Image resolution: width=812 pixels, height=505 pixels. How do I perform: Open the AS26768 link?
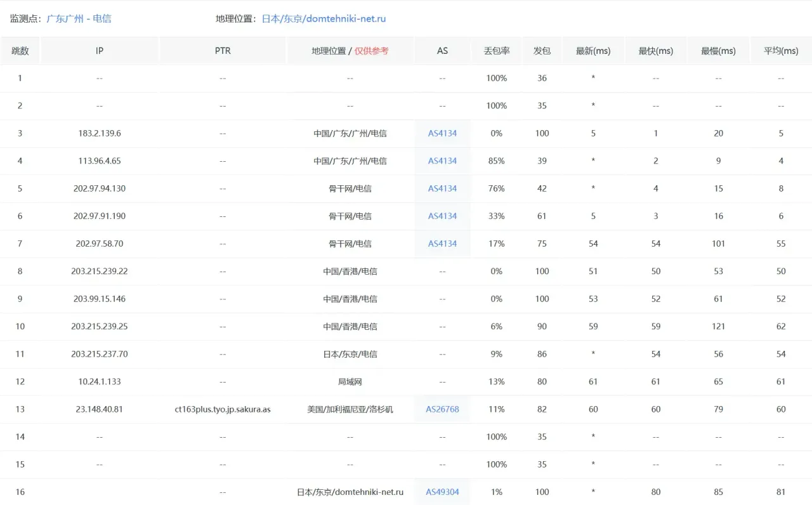click(442, 409)
